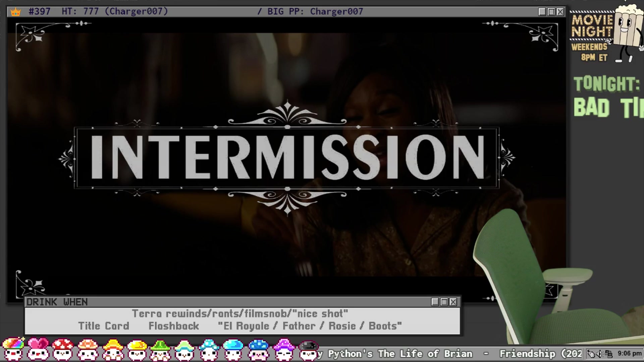Click the DRINK WHEN title bar label
Viewport: 644px width, 362px height.
pos(57,302)
